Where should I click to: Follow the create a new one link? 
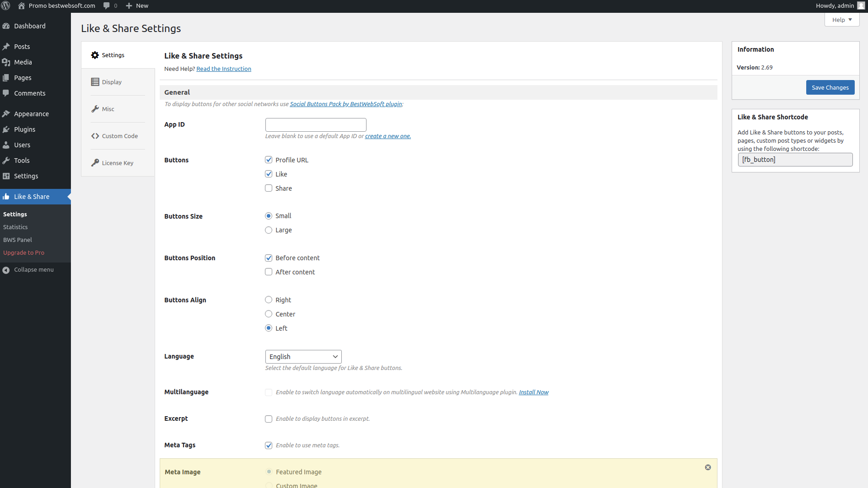point(388,136)
